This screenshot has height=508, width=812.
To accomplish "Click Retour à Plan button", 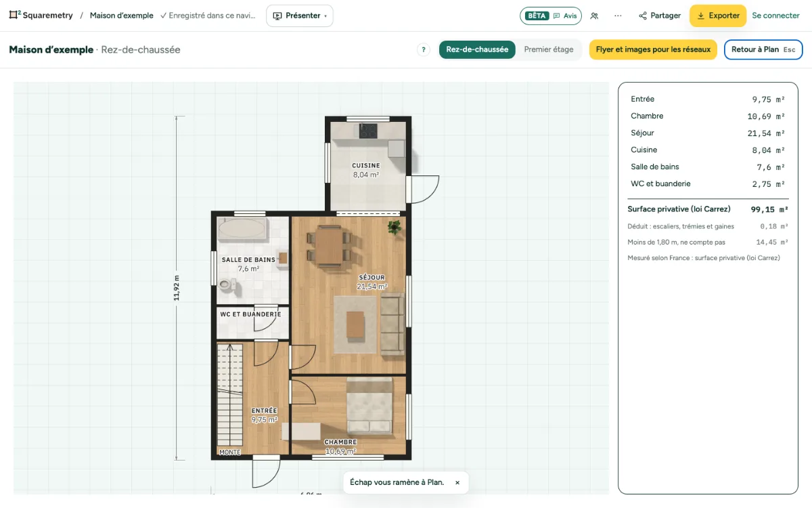I will pos(763,49).
